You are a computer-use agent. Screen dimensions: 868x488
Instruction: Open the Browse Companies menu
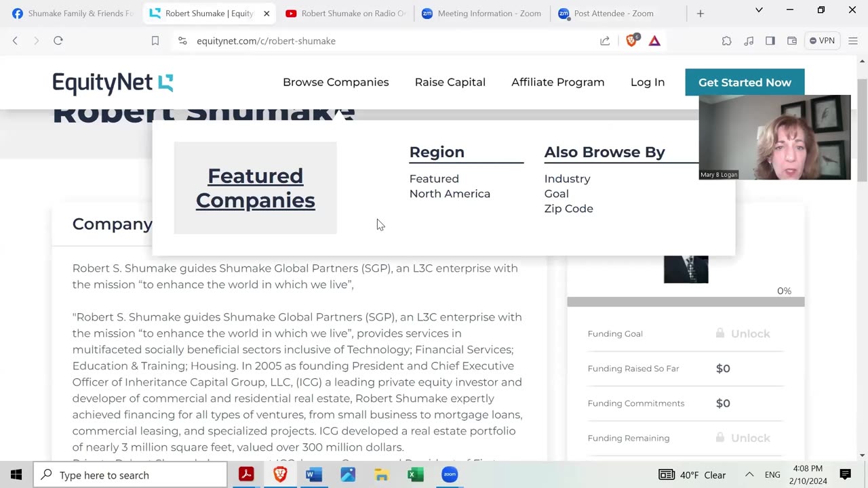[x=336, y=82]
